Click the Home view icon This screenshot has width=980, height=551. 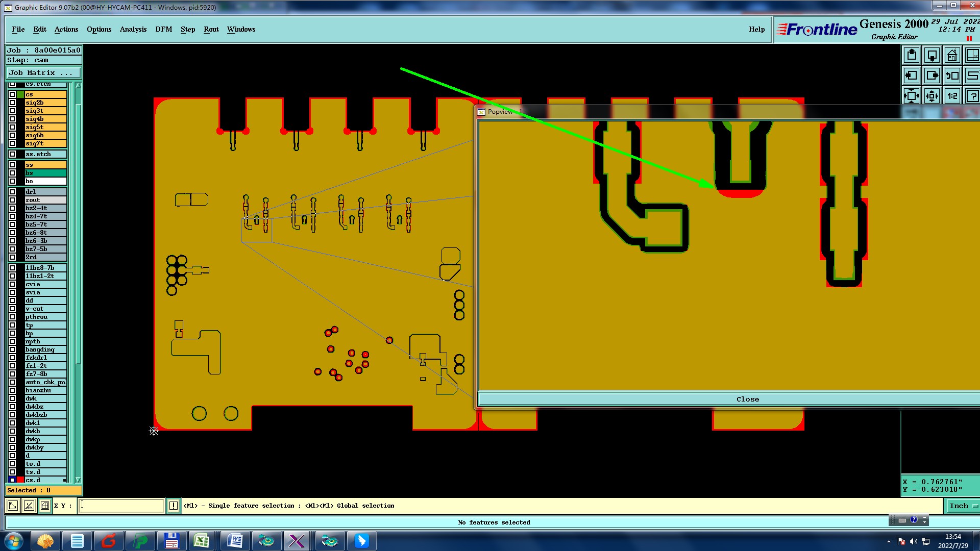[952, 55]
